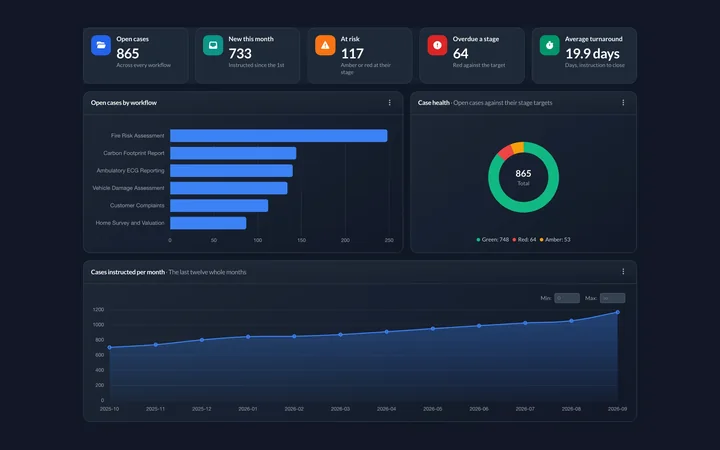720x450 pixels.
Task: Click the 2026-06 x-axis label
Action: (x=479, y=409)
